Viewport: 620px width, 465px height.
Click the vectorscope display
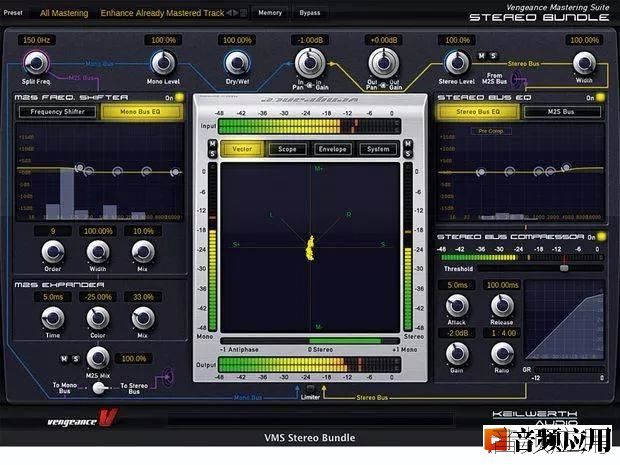(310, 248)
